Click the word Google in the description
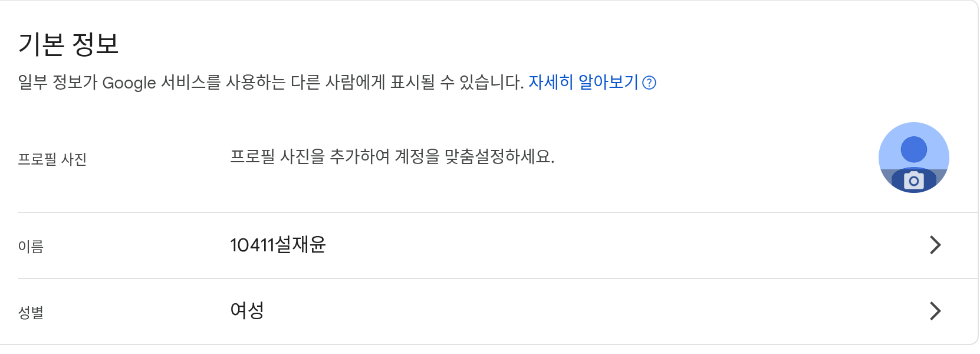Image resolution: width=980 pixels, height=354 pixels. 129,83
